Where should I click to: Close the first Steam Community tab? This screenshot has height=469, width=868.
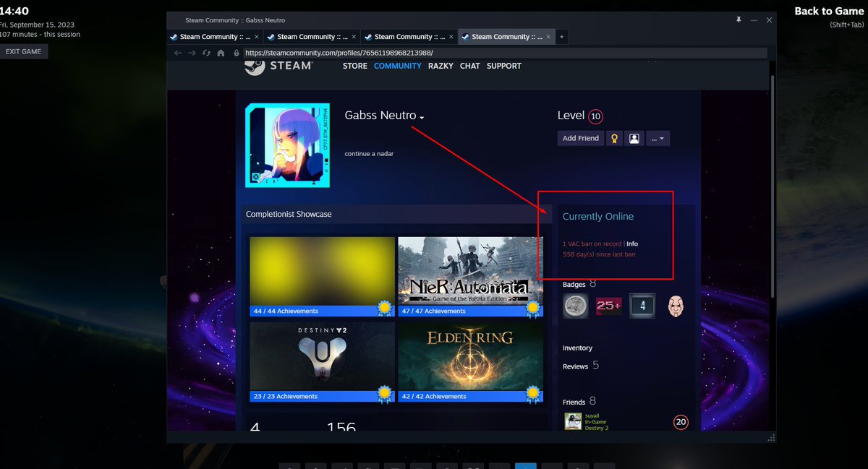pos(257,37)
